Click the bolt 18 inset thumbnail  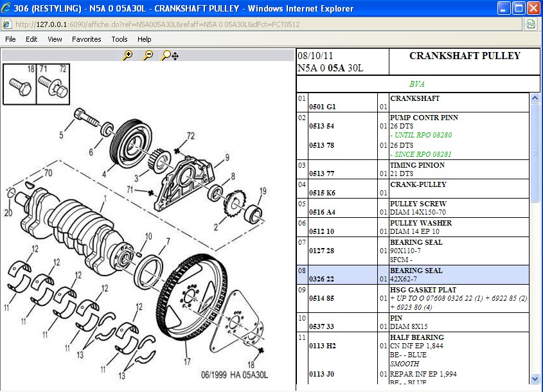coord(20,84)
